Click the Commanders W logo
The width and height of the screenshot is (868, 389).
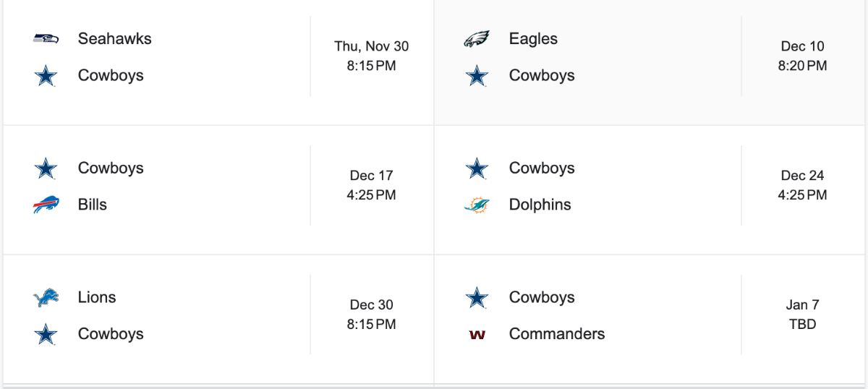pyautogui.click(x=477, y=335)
